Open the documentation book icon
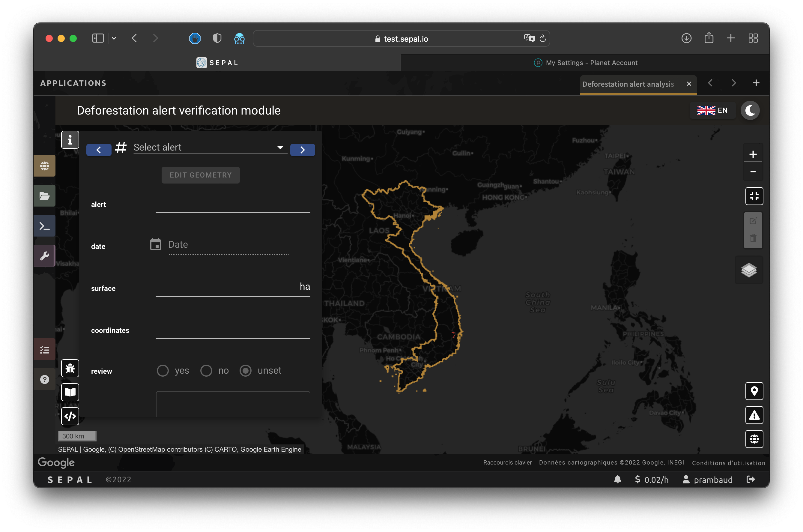Viewport: 803px width, 532px height. coord(70,392)
